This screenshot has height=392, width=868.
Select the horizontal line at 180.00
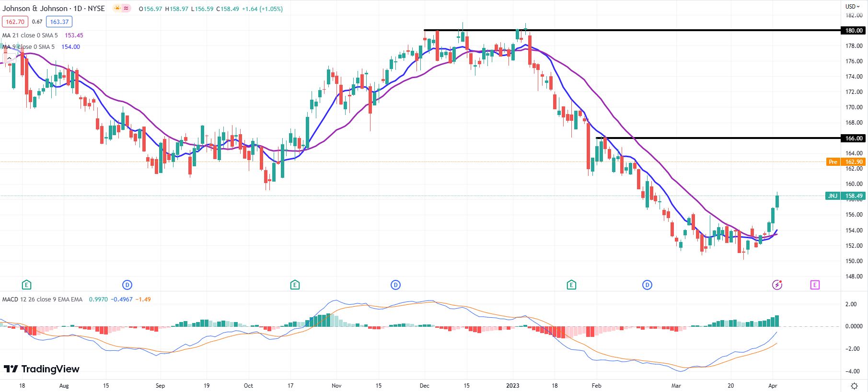coord(633,30)
